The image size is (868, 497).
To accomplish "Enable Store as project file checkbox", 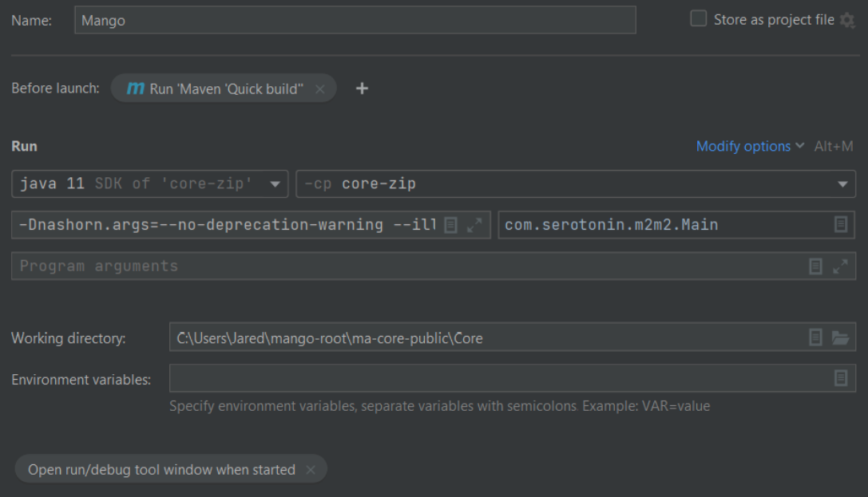I will click(x=698, y=19).
